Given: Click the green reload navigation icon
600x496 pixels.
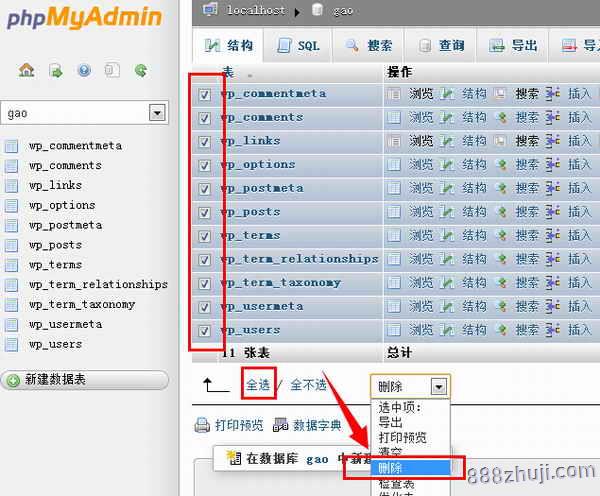Looking at the screenshot, I should [x=141, y=70].
